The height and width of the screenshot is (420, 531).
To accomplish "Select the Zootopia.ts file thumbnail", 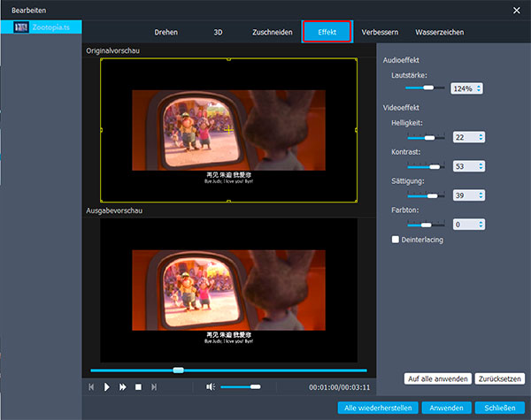I will pos(21,27).
